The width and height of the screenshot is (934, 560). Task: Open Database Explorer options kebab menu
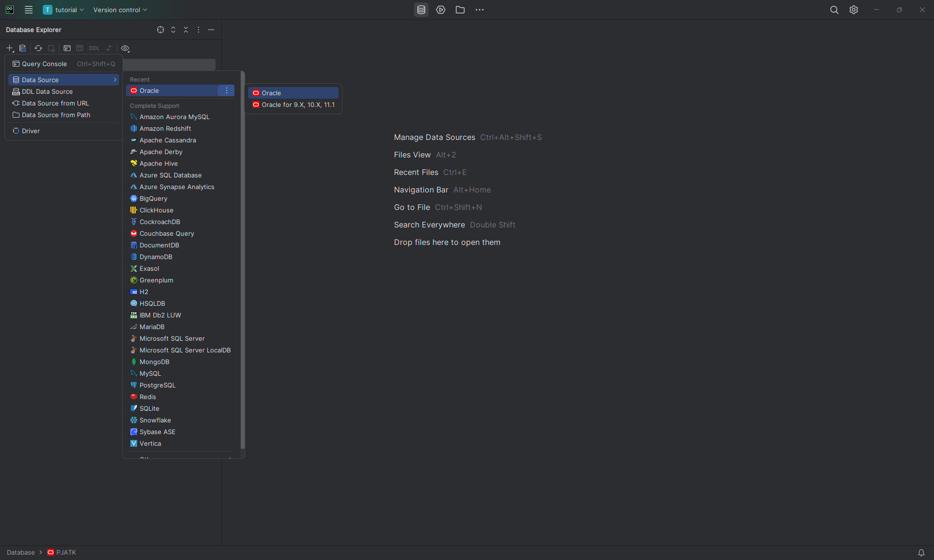[x=198, y=30]
